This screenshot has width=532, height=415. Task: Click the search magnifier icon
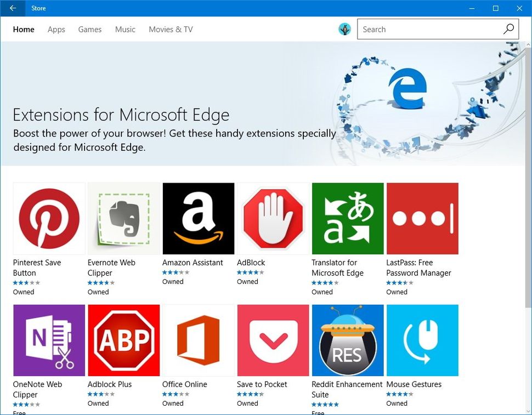pyautogui.click(x=509, y=29)
